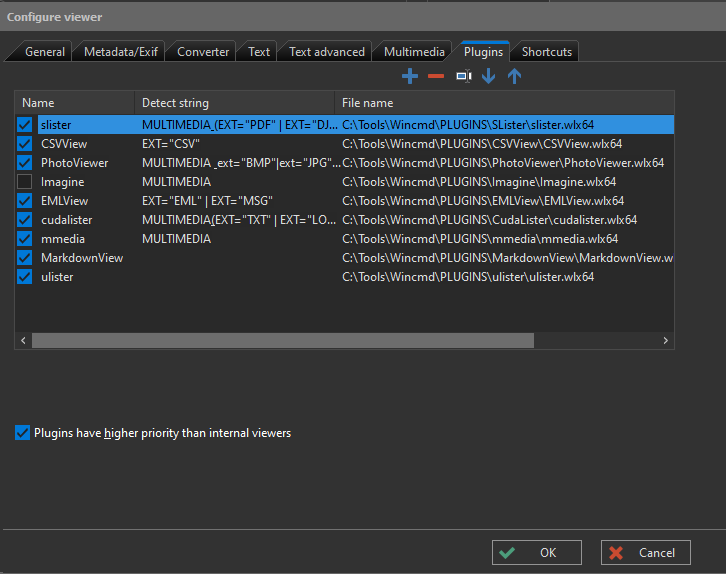Click the CSVView.wlx64 file path
This screenshot has width=726, height=574.
[482, 144]
